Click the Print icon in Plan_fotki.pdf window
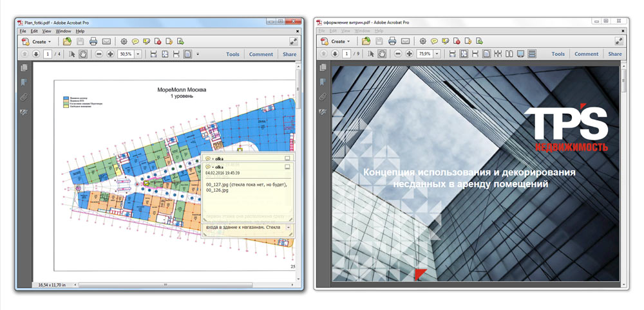This screenshot has height=310, width=644. [93, 42]
